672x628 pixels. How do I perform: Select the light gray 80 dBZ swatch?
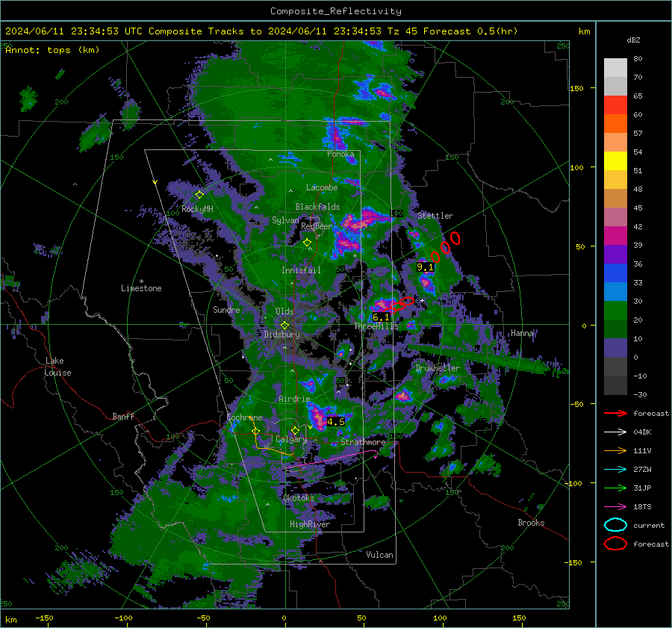(x=615, y=67)
